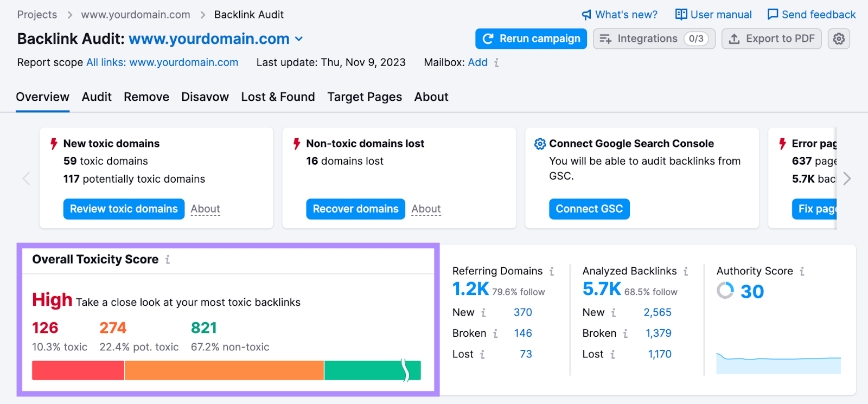Click info icon next to Referring Domains

(x=552, y=271)
